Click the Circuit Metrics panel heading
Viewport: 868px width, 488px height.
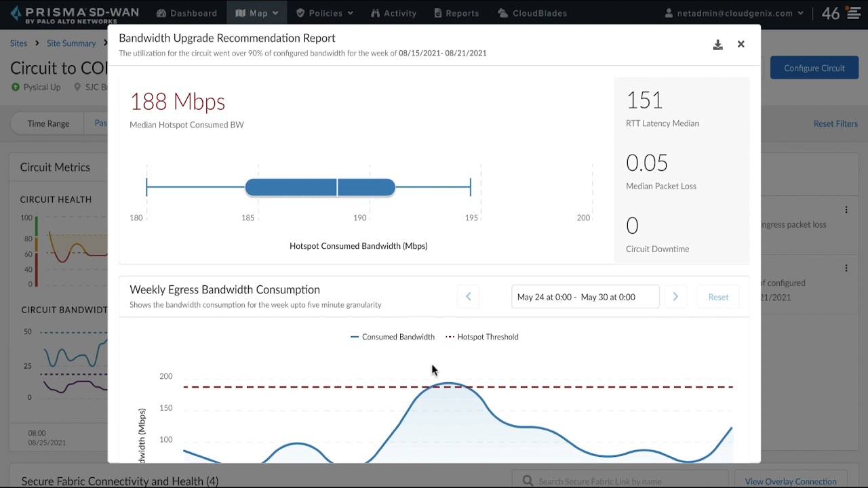[x=55, y=167]
